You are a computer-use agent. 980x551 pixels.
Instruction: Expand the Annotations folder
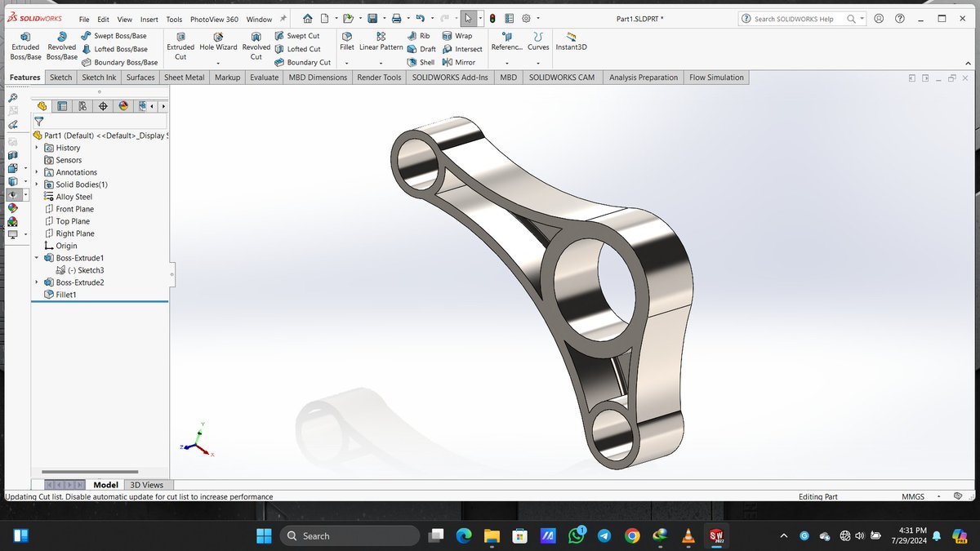37,172
